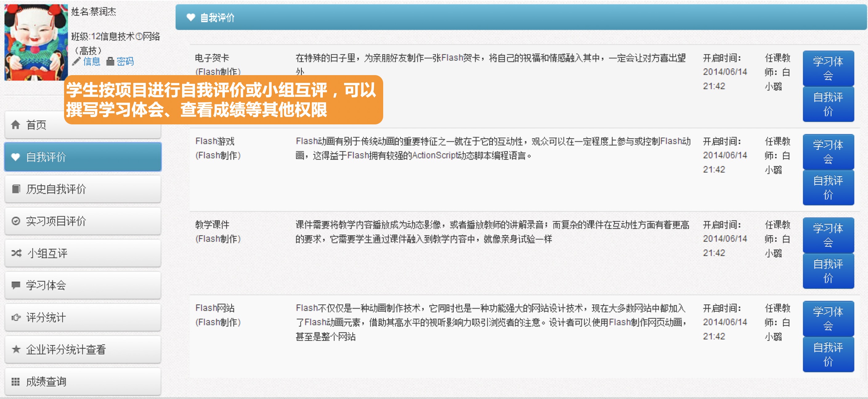Click 学习体会 button for 电子贺卡
The width and height of the screenshot is (868, 399).
pyautogui.click(x=828, y=68)
